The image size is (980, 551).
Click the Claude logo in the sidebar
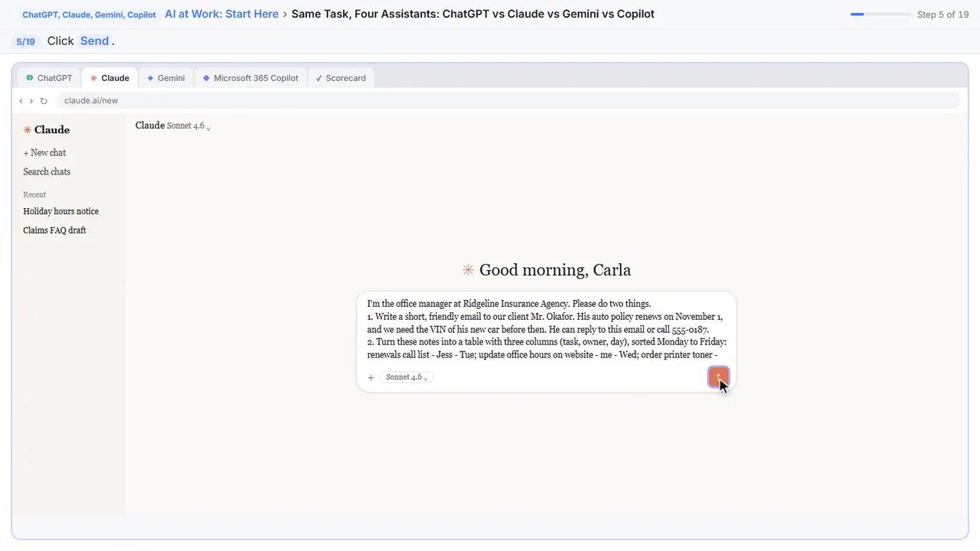point(47,130)
